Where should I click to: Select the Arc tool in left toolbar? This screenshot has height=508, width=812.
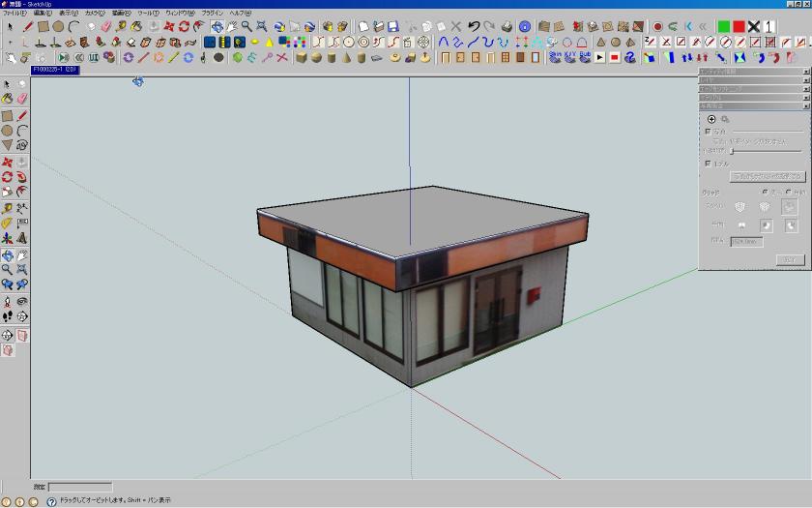coord(21,131)
